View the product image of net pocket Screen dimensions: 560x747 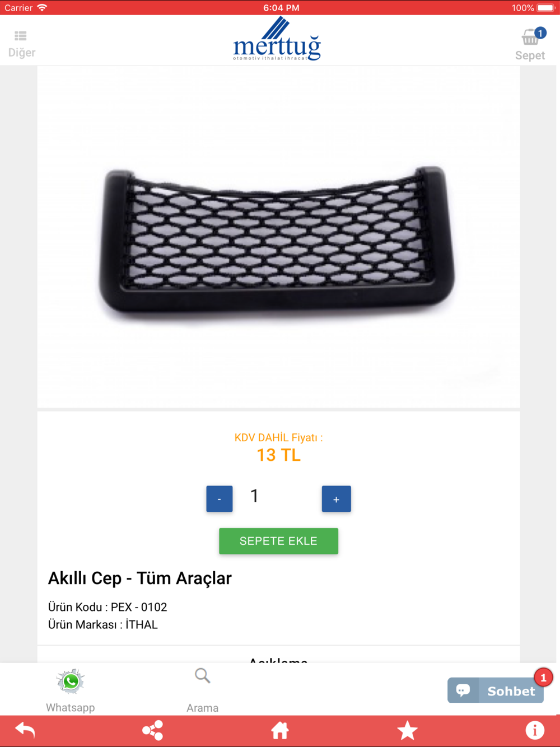click(278, 237)
